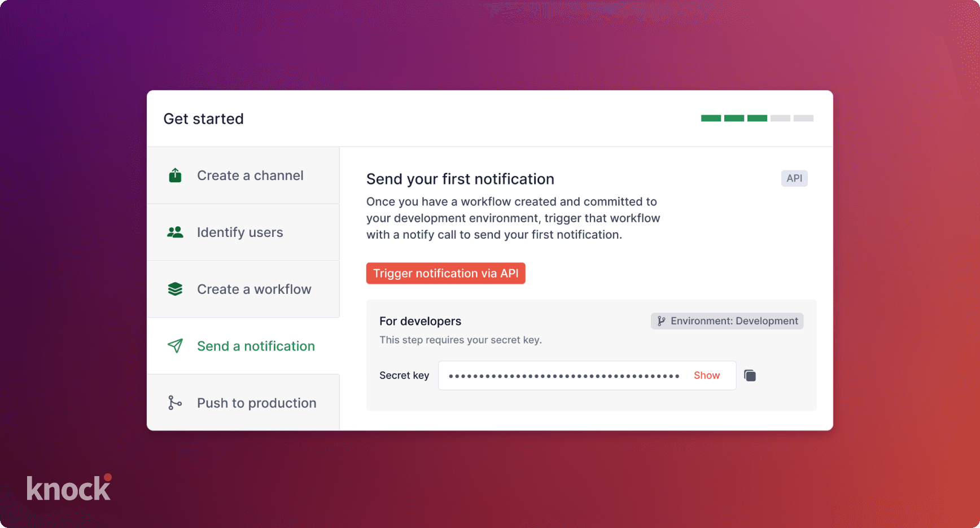Copy the secret key to clipboard
Screen dimensions: 980x528
point(750,376)
